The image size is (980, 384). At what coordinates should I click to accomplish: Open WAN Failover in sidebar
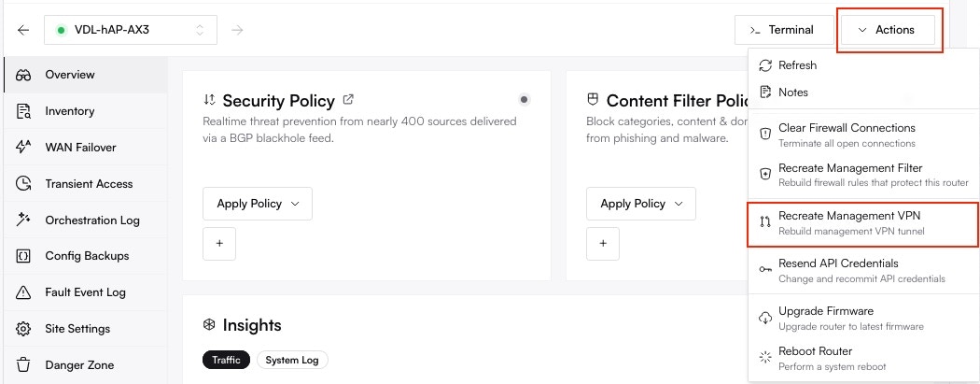coord(82,147)
